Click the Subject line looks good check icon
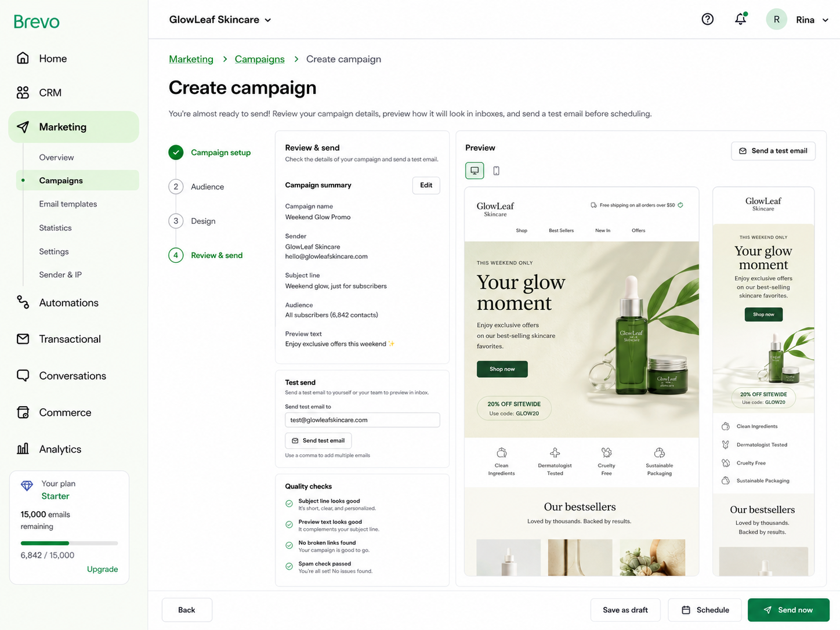 [289, 504]
